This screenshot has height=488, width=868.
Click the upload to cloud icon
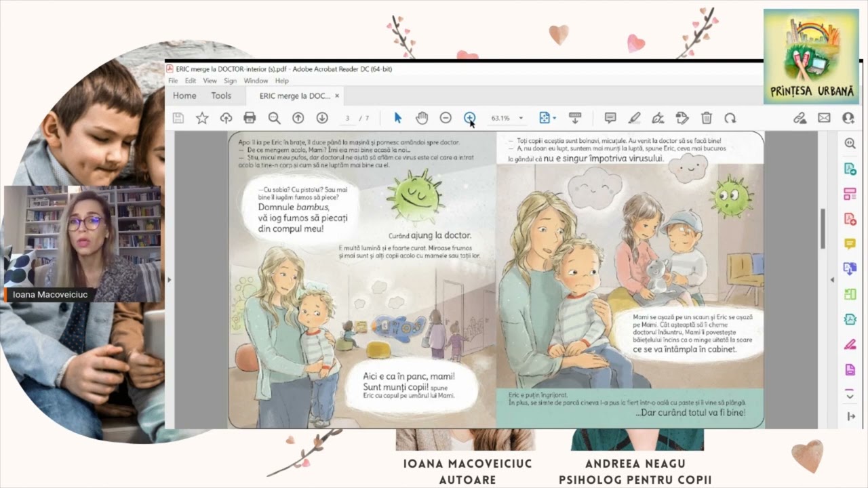pyautogui.click(x=226, y=118)
